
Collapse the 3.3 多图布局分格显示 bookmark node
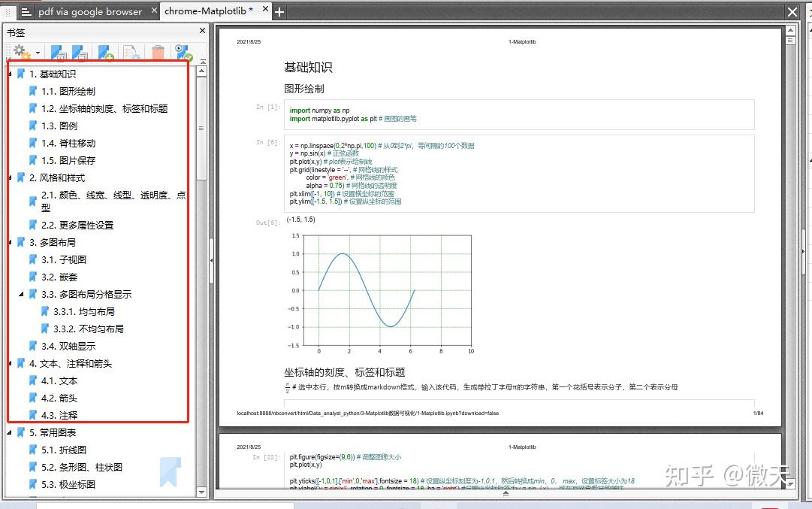click(22, 294)
